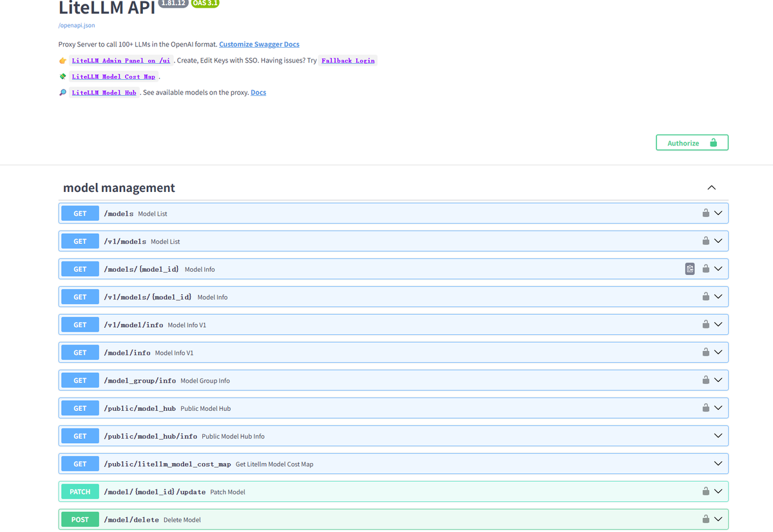This screenshot has height=532, width=773.
Task: Click the 'model management' section heading
Action: [119, 187]
